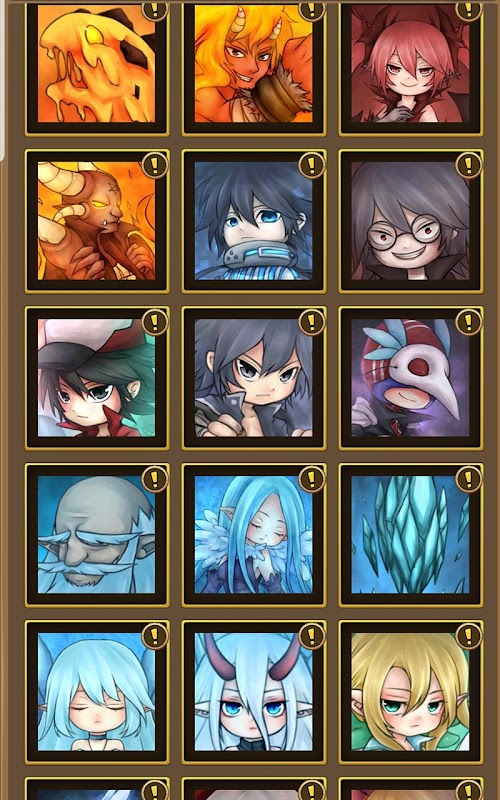500x800 pixels.
Task: Select the grinning character with round glasses
Action: [x=410, y=221]
